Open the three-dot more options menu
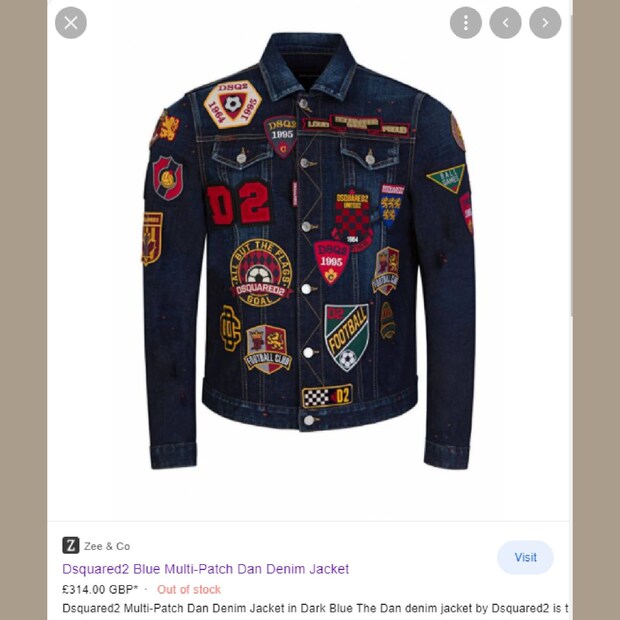 click(x=466, y=23)
